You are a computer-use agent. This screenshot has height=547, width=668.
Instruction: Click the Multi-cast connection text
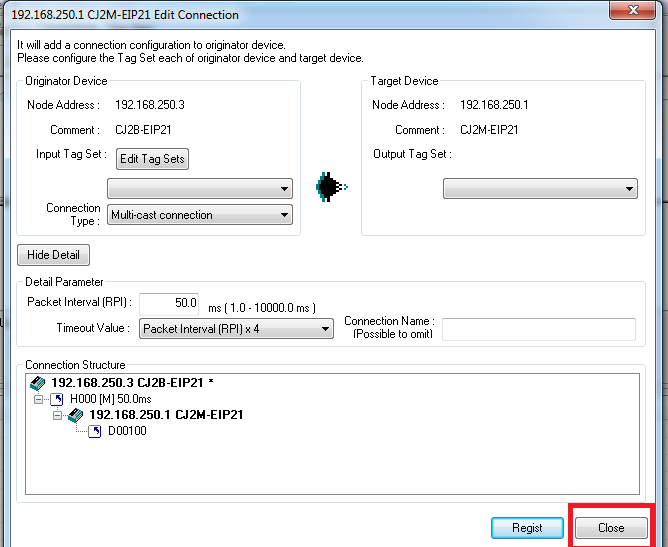[162, 215]
